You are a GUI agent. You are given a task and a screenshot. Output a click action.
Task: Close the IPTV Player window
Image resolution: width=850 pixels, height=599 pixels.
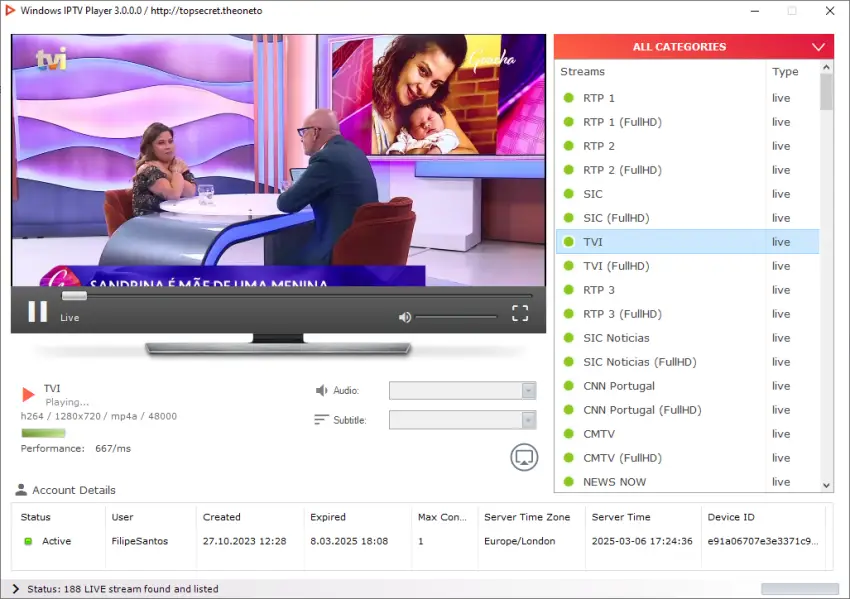click(x=830, y=11)
